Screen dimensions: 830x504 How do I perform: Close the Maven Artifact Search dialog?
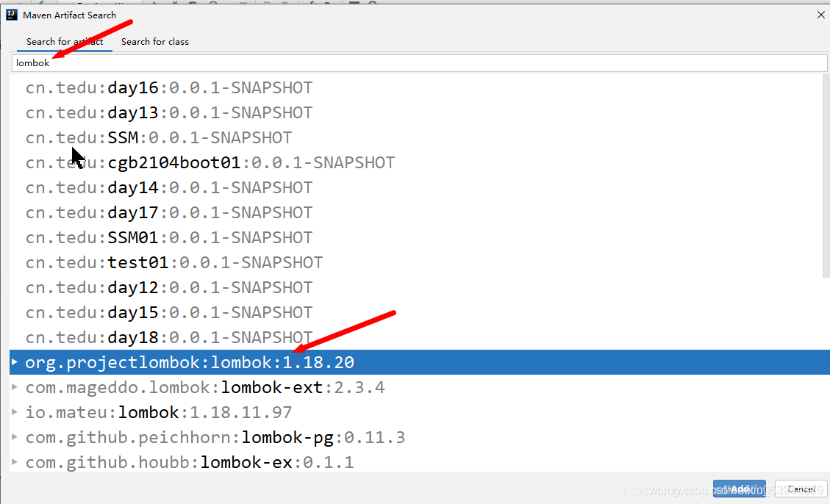[820, 15]
